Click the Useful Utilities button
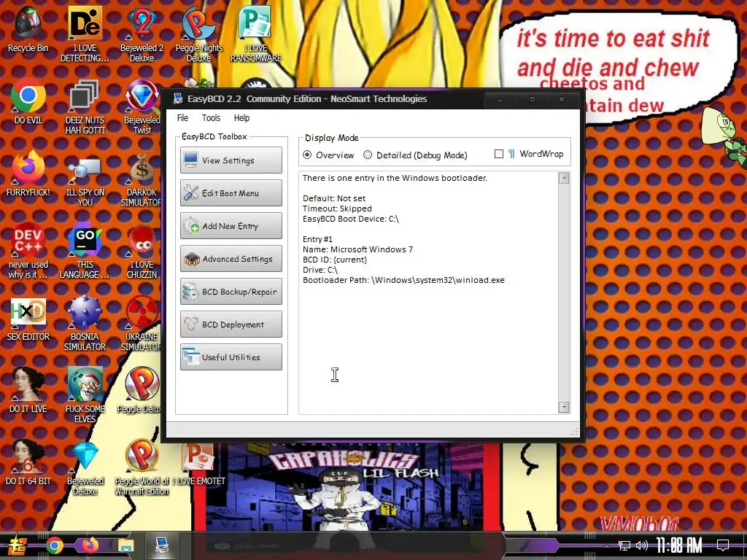 pyautogui.click(x=231, y=357)
